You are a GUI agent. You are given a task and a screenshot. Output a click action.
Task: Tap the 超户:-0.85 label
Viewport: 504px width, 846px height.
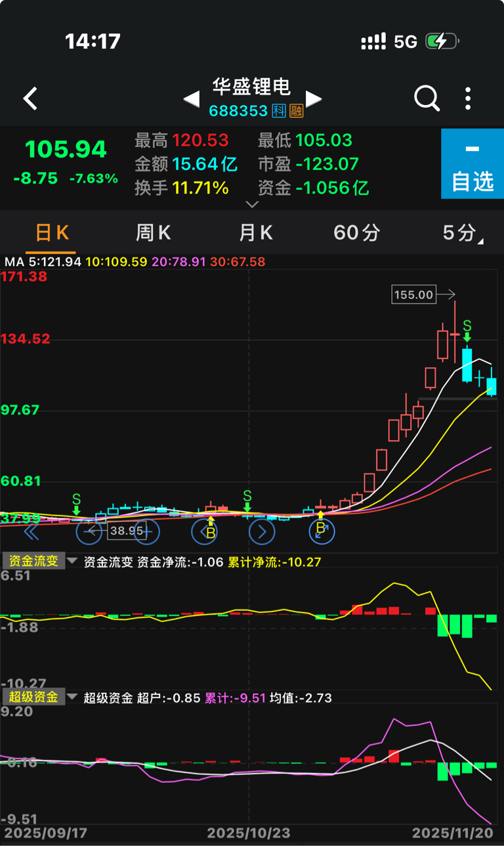(169, 698)
